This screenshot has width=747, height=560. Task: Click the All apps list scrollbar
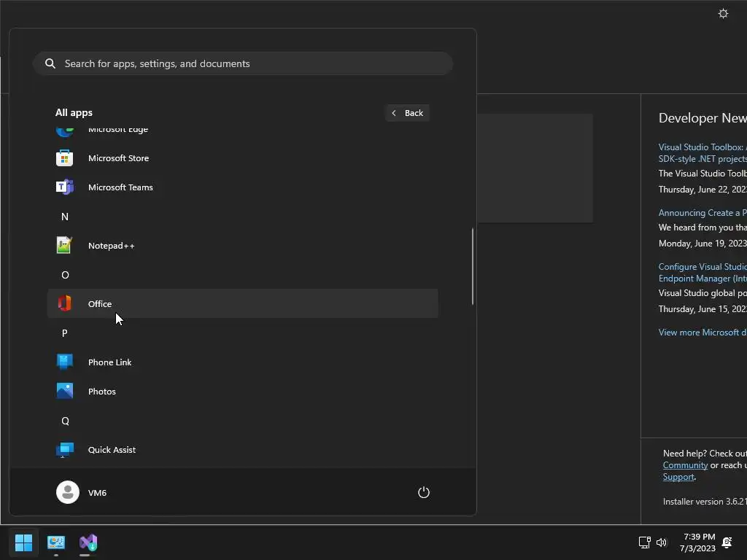tap(473, 266)
